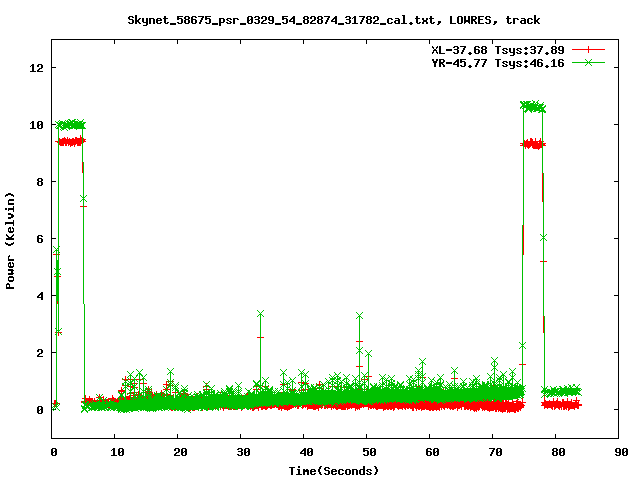This screenshot has width=640, height=480.
Task: Click the x-axis tick label 30
Action: (x=243, y=452)
